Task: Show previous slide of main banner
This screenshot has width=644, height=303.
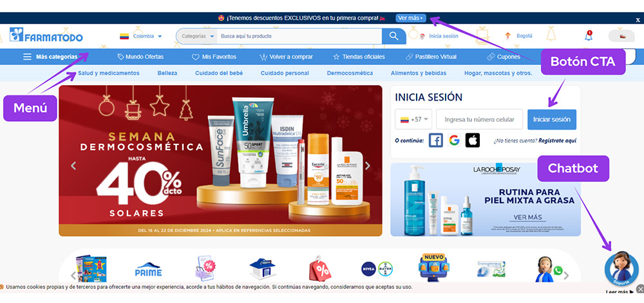Action: pos(73,166)
